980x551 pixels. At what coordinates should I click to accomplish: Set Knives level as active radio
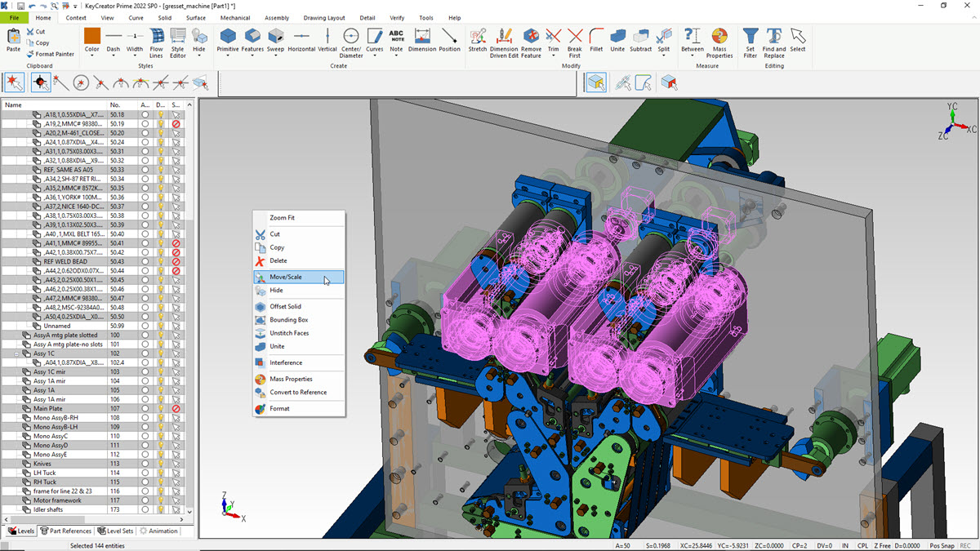pos(145,464)
